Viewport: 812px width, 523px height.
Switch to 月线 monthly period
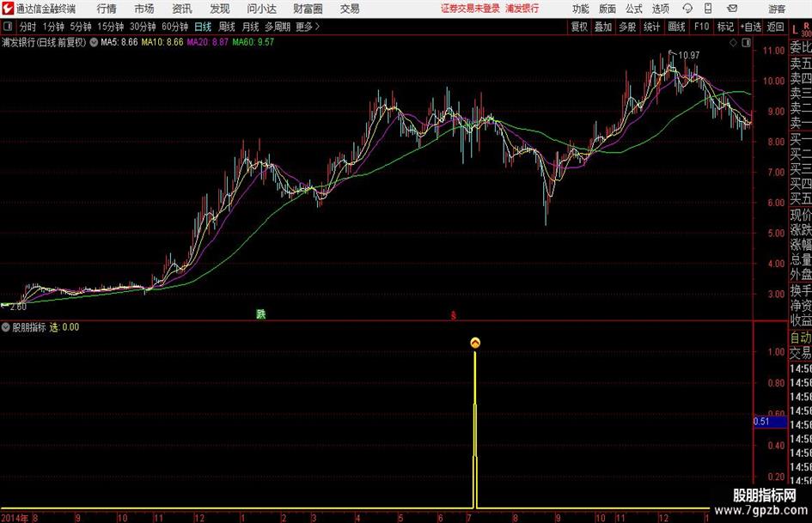(250, 27)
